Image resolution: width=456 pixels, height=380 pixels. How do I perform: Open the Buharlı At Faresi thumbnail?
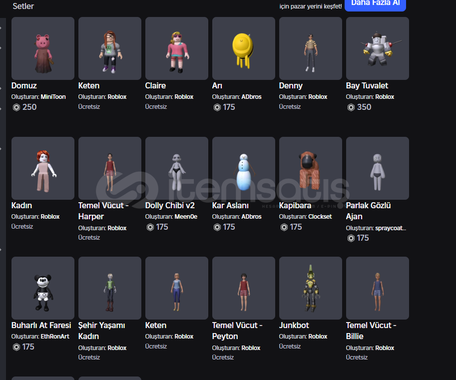click(43, 288)
